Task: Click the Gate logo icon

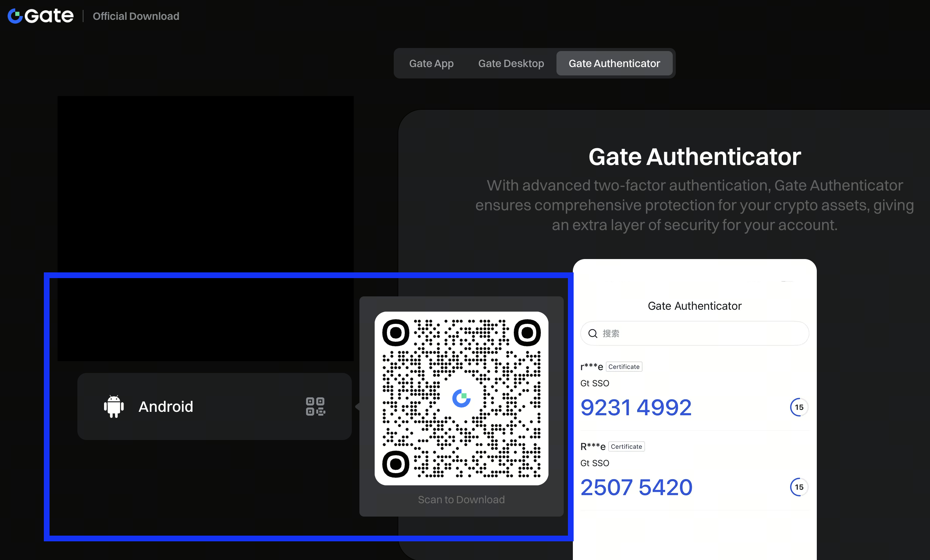Action: pyautogui.click(x=15, y=16)
